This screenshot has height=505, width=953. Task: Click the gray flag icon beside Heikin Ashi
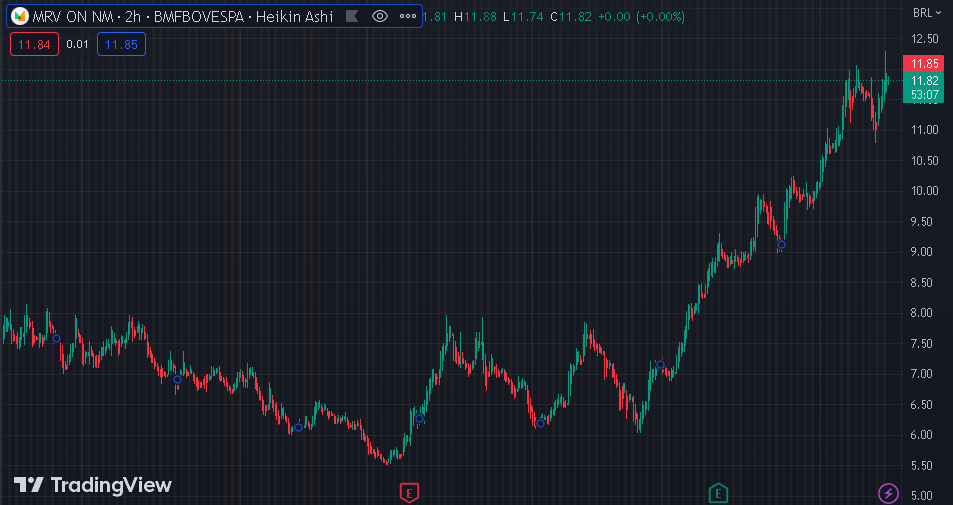pos(351,16)
